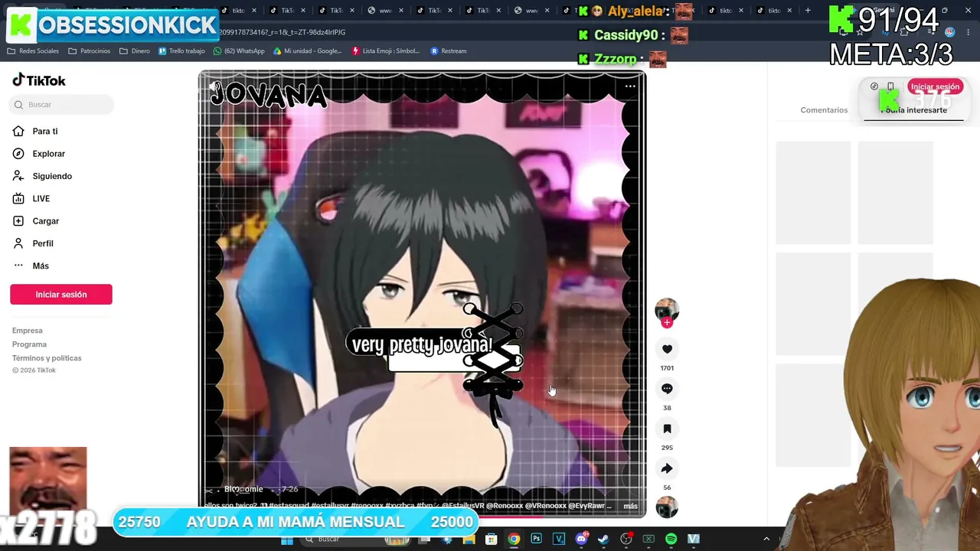Open the video's three-dot options menu

point(630,86)
